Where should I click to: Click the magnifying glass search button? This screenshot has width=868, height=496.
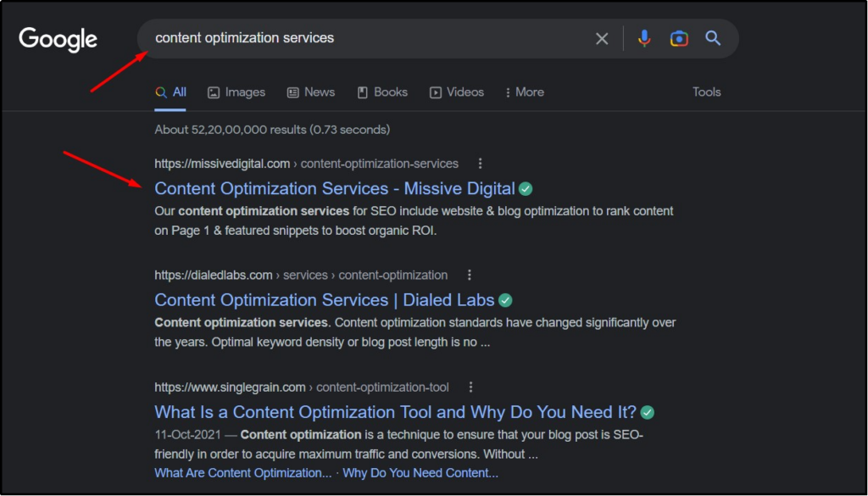[x=713, y=38]
